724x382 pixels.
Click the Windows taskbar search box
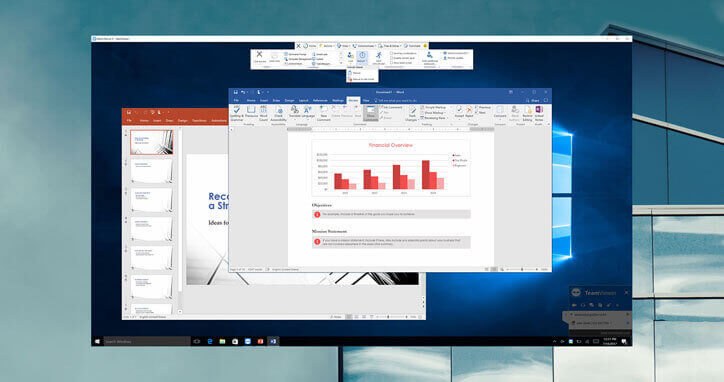pyautogui.click(x=147, y=341)
